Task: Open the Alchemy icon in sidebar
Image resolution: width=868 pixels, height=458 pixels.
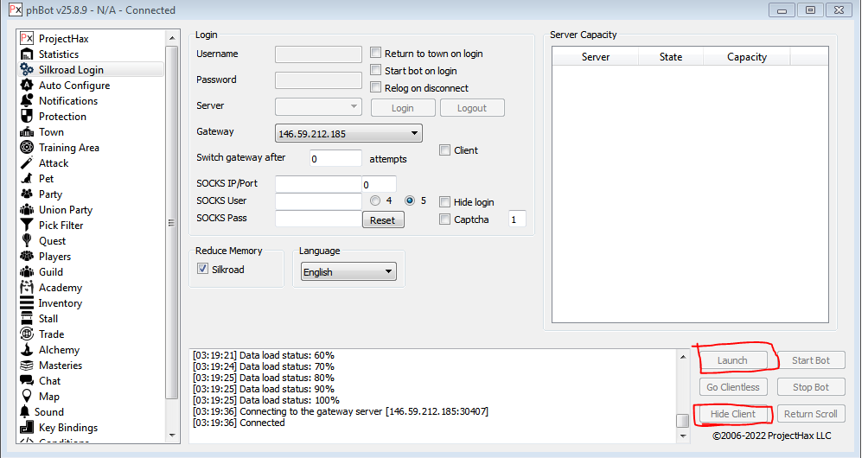Action: tap(27, 350)
